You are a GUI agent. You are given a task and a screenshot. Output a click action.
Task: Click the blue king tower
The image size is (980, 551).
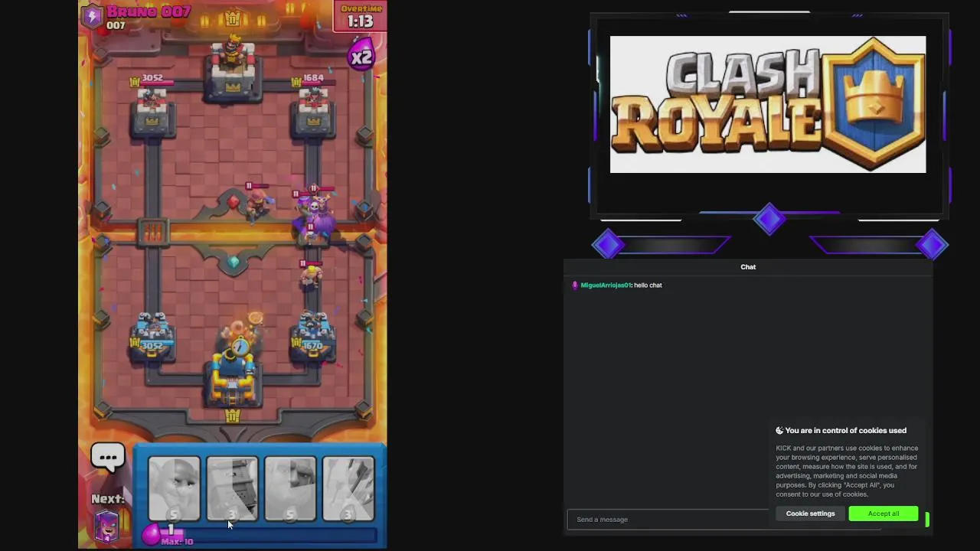(233, 373)
